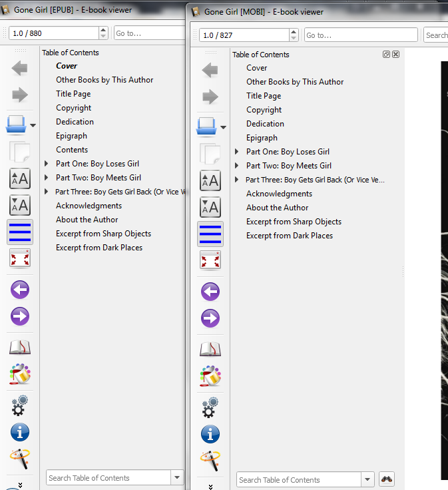Expand Part Three in EPUB Table of Contents
The width and height of the screenshot is (448, 490).
(x=46, y=191)
